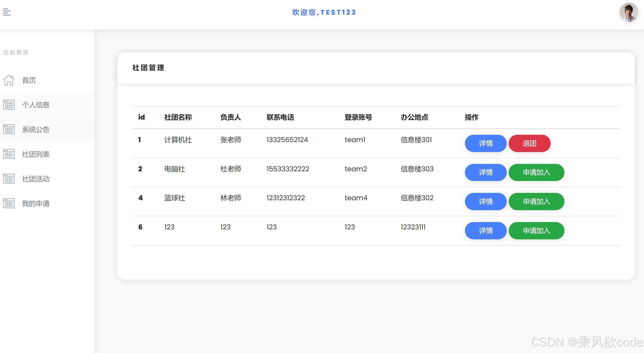The width and height of the screenshot is (644, 353).
Task: Click the 个人信息 sidebar icon
Action: (x=9, y=105)
